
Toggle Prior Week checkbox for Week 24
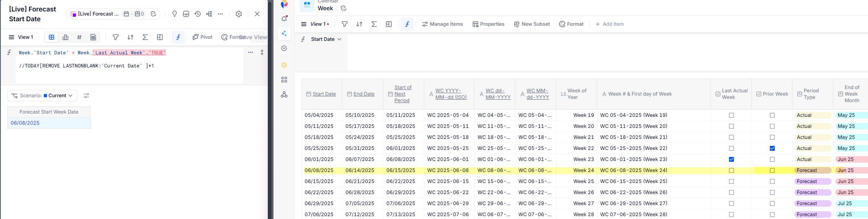tap(772, 170)
